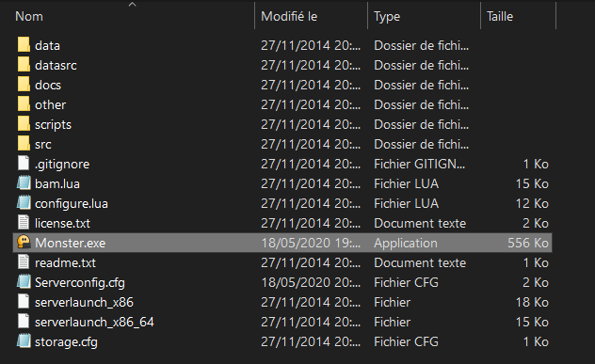Click the storage.cfg file icon
595x364 pixels.
pos(24,340)
